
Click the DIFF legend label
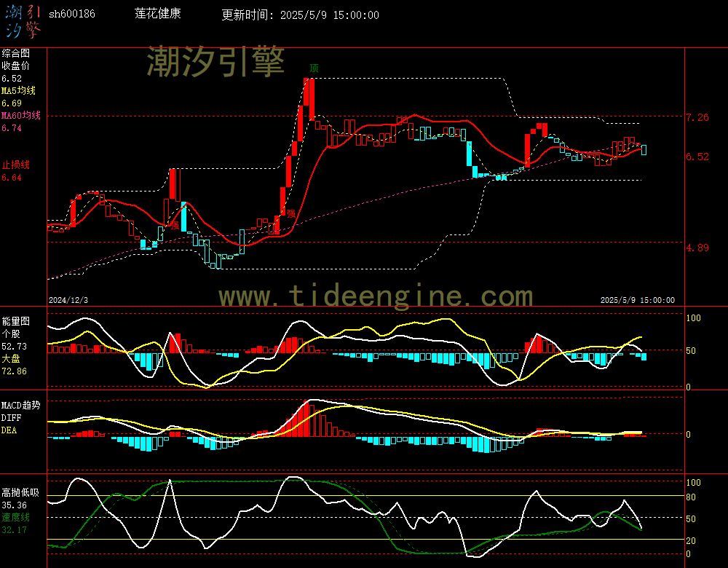pos(11,417)
